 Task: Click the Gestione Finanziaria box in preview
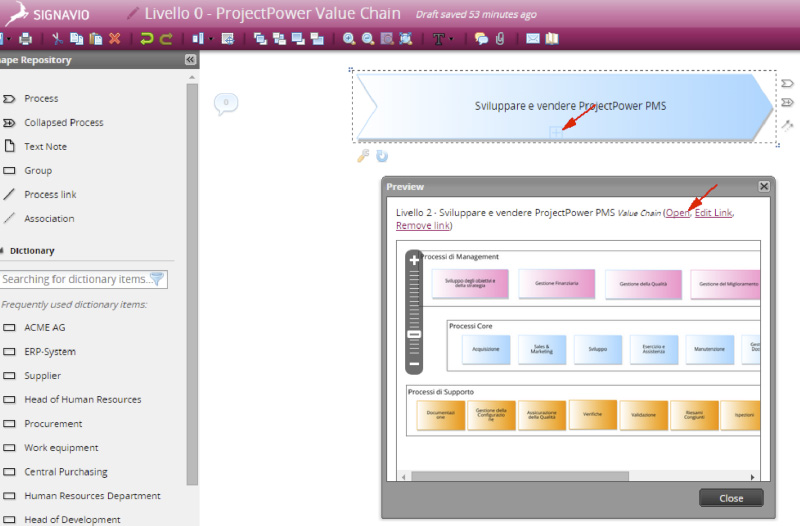[x=557, y=283]
